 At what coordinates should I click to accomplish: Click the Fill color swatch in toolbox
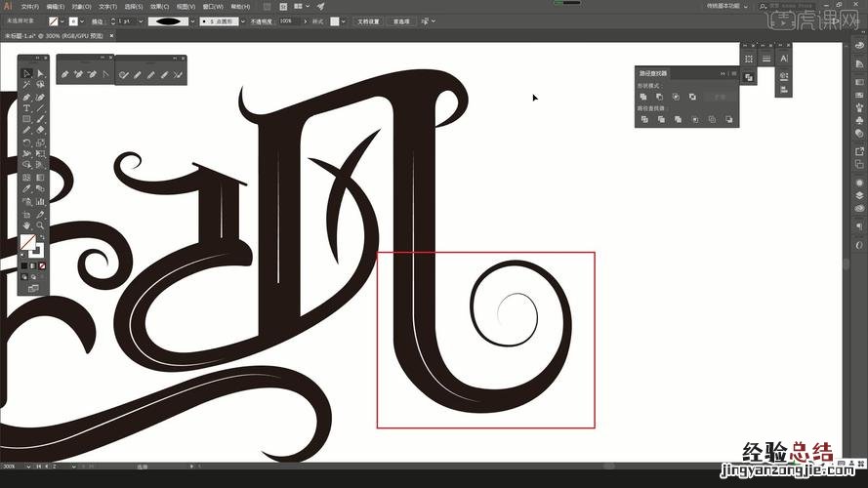click(27, 242)
